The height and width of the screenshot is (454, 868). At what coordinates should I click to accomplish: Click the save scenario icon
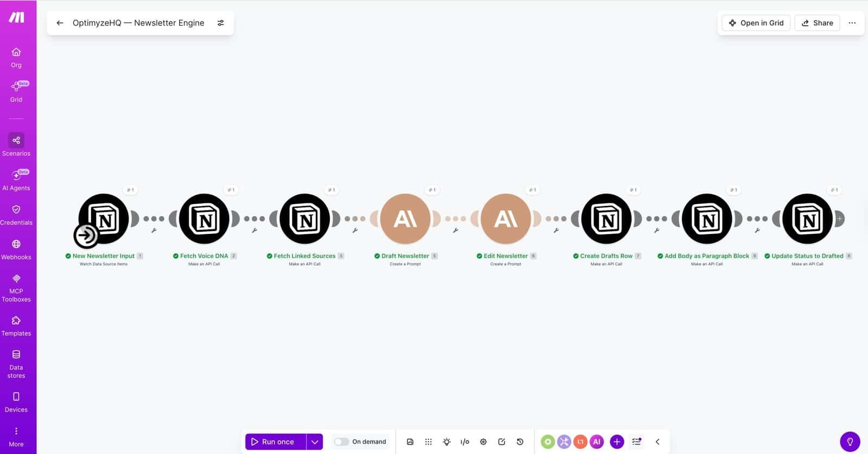(410, 442)
